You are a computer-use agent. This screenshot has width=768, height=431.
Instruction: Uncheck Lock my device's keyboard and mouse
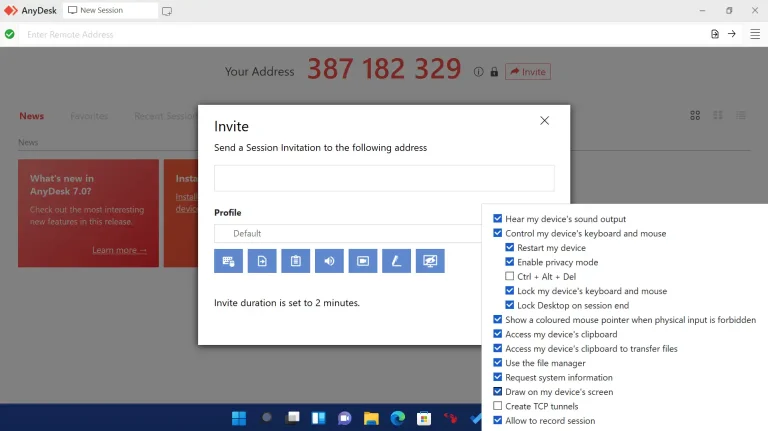tap(509, 290)
